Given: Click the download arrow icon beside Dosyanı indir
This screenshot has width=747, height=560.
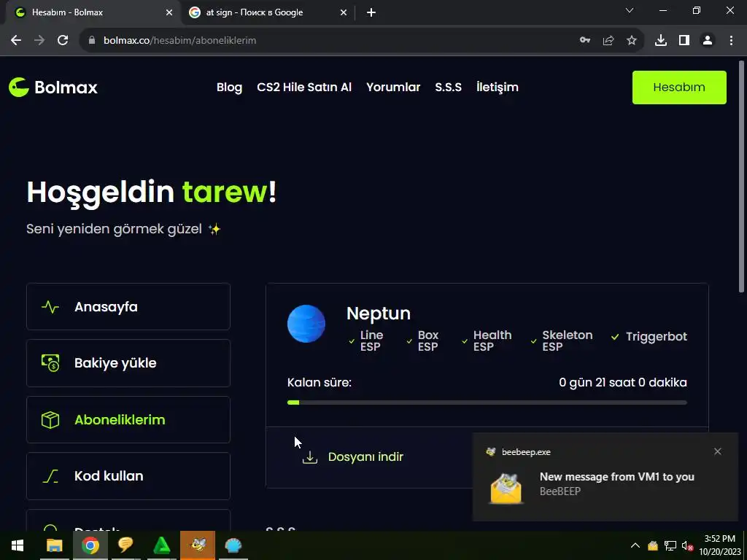Looking at the screenshot, I should pos(309,457).
